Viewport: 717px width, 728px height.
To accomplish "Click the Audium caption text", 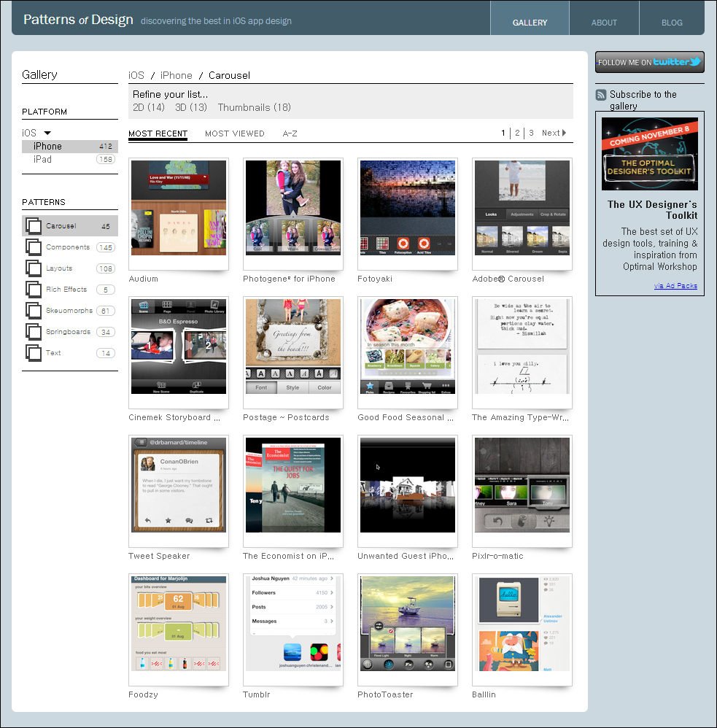I will pos(144,279).
